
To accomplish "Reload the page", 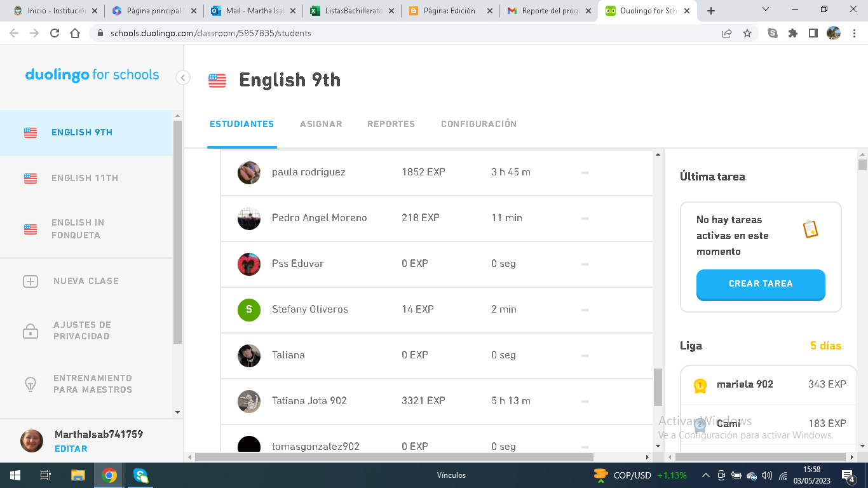I will point(55,33).
